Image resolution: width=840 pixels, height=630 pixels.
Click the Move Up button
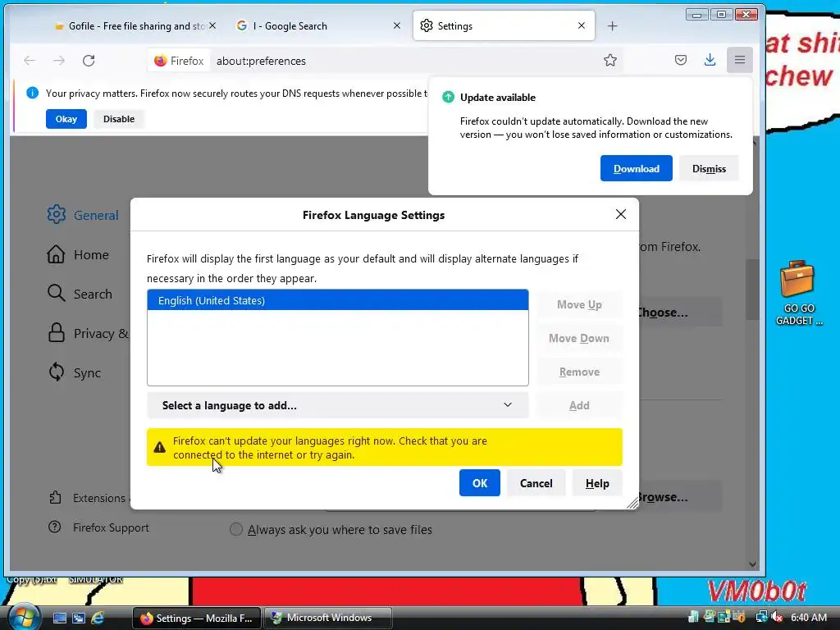579,304
